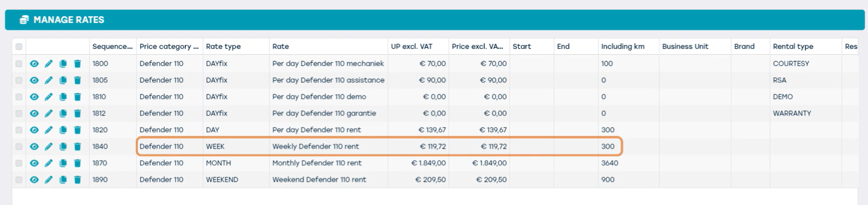The height and width of the screenshot is (205, 868).
Task: Click the Price category column header
Action: (169, 47)
